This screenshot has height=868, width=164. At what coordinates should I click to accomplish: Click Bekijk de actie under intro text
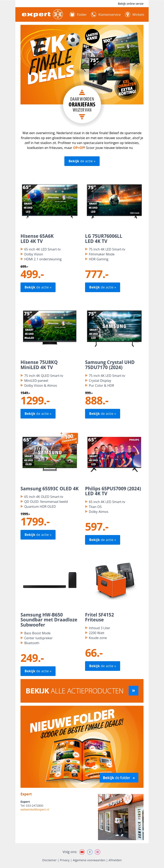(82, 161)
